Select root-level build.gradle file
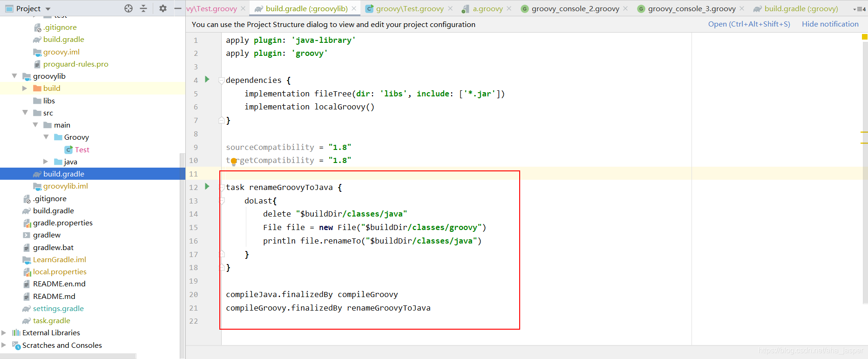Viewport: 868px width, 359px height. pos(54,210)
